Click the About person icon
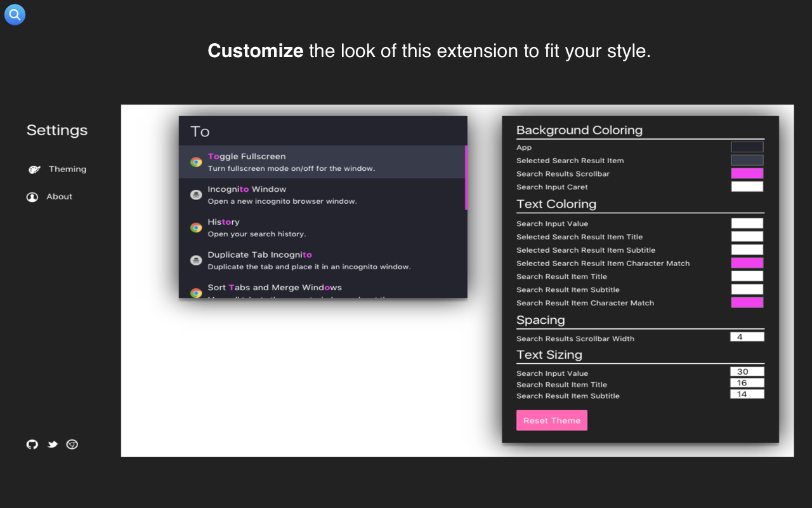Screen dimensions: 812x508 (32, 197)
